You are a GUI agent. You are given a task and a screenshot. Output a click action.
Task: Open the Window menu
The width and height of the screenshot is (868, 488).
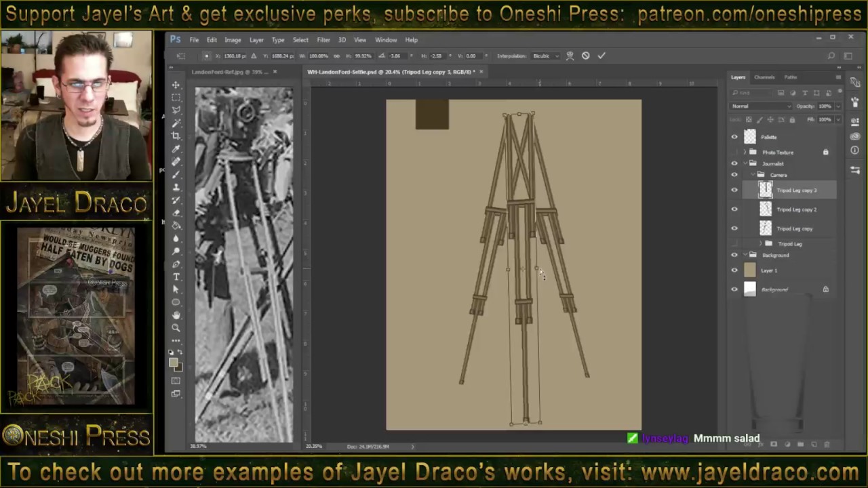tap(386, 40)
